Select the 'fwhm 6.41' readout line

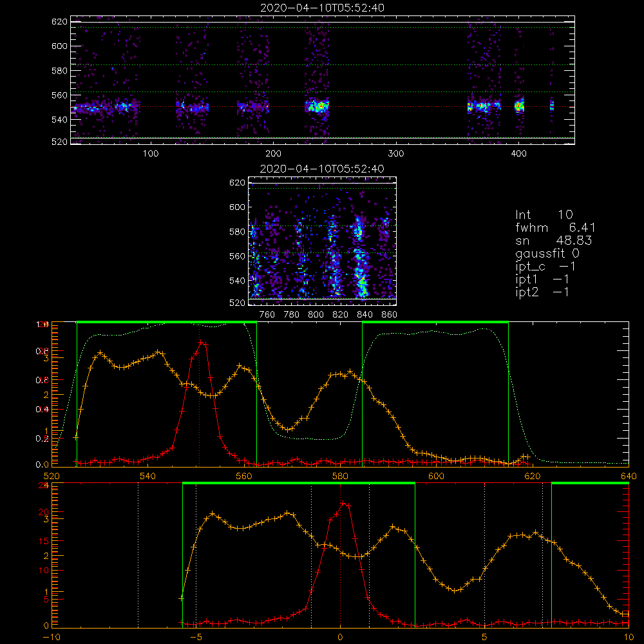coord(555,227)
